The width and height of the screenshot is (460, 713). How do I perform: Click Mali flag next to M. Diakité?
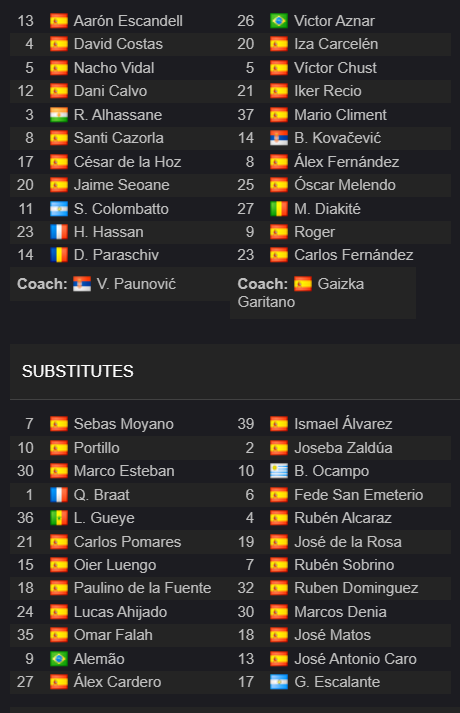tap(279, 209)
